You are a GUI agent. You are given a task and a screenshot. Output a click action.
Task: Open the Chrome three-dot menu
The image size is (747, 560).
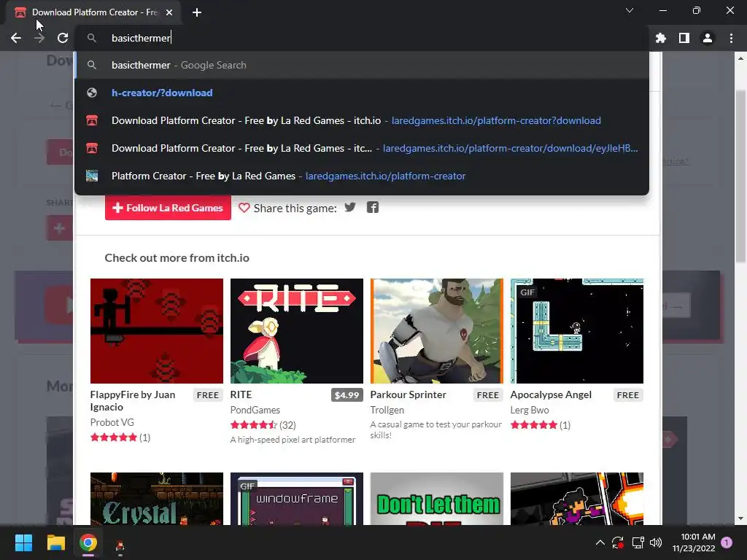[x=731, y=38]
